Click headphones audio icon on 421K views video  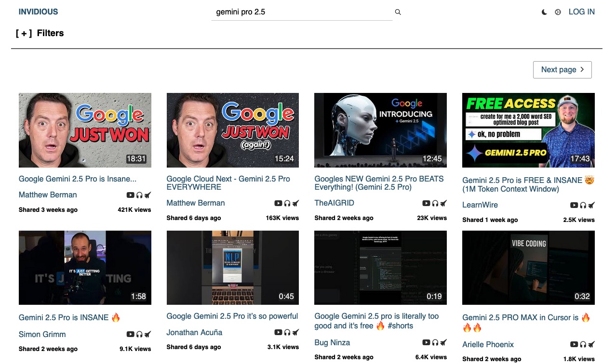click(x=139, y=195)
